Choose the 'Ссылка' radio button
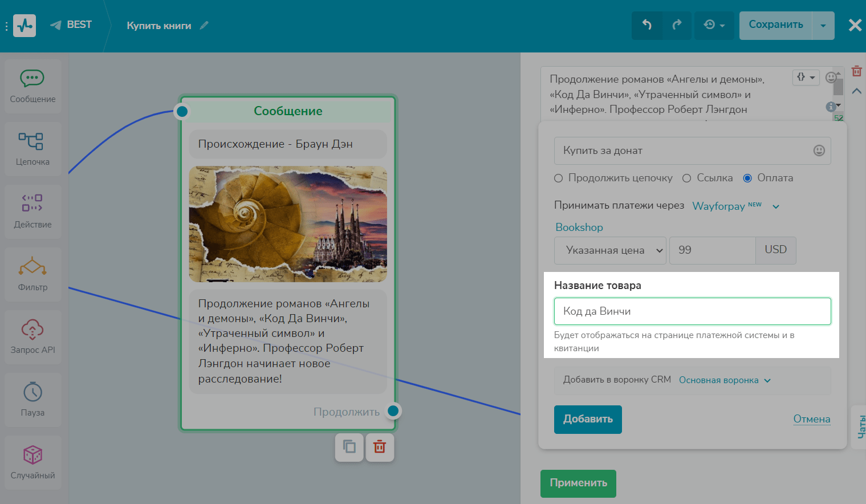 (687, 178)
